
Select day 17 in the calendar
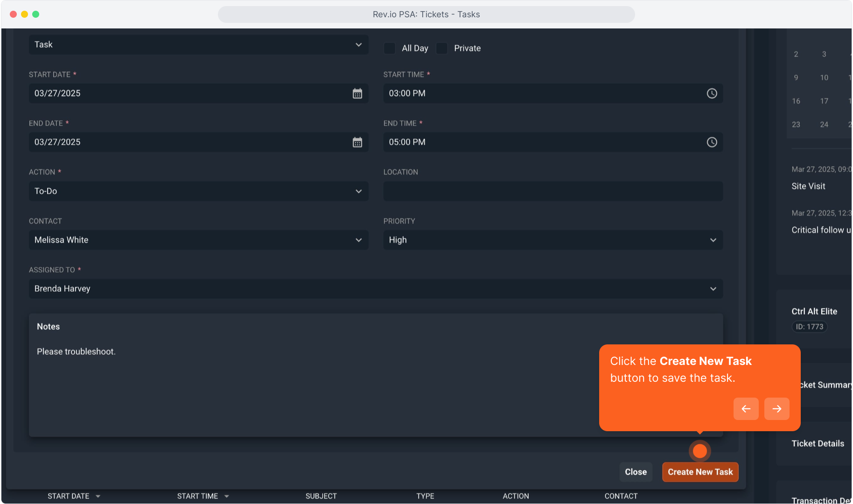click(x=824, y=101)
